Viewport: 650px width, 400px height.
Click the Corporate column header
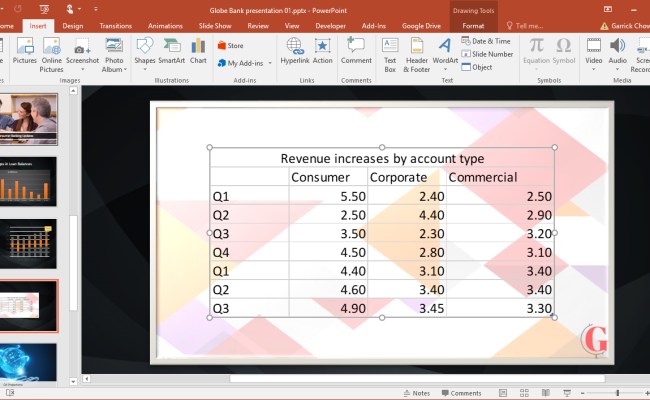[x=398, y=177]
